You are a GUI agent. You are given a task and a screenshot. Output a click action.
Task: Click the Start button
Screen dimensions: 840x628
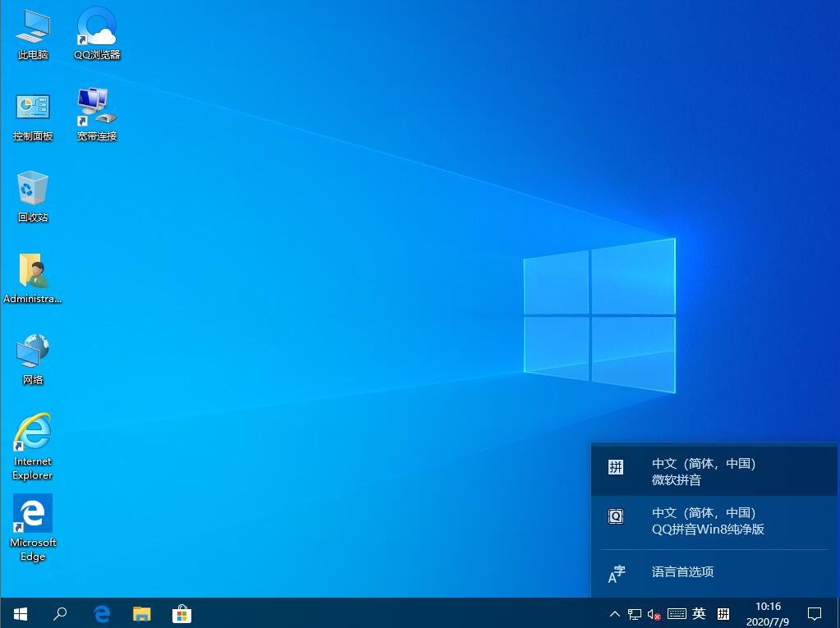[x=19, y=613]
